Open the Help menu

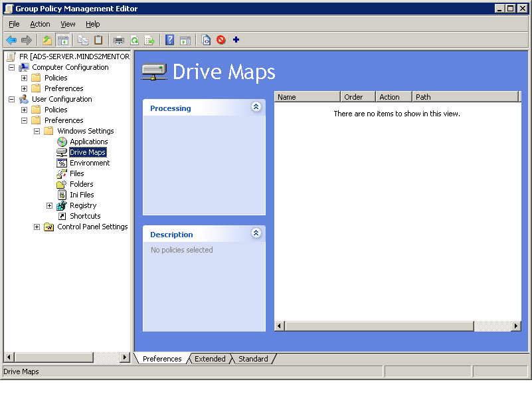coord(92,24)
